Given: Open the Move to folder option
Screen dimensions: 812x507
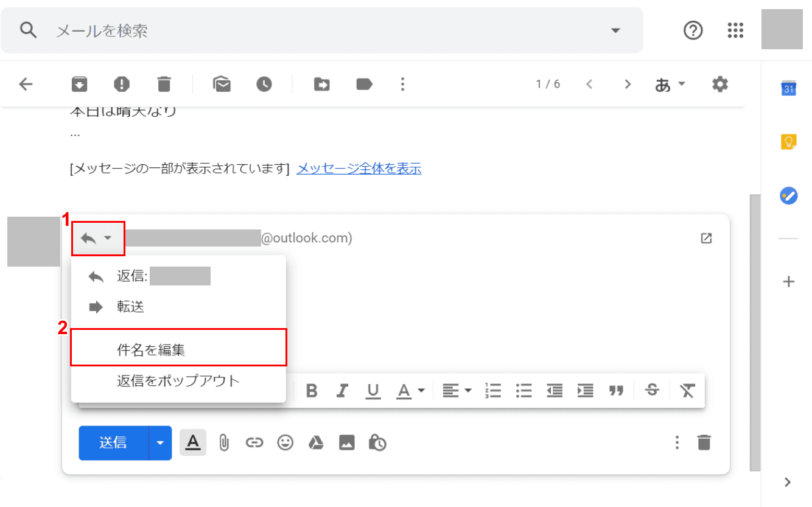Looking at the screenshot, I should 322,84.
